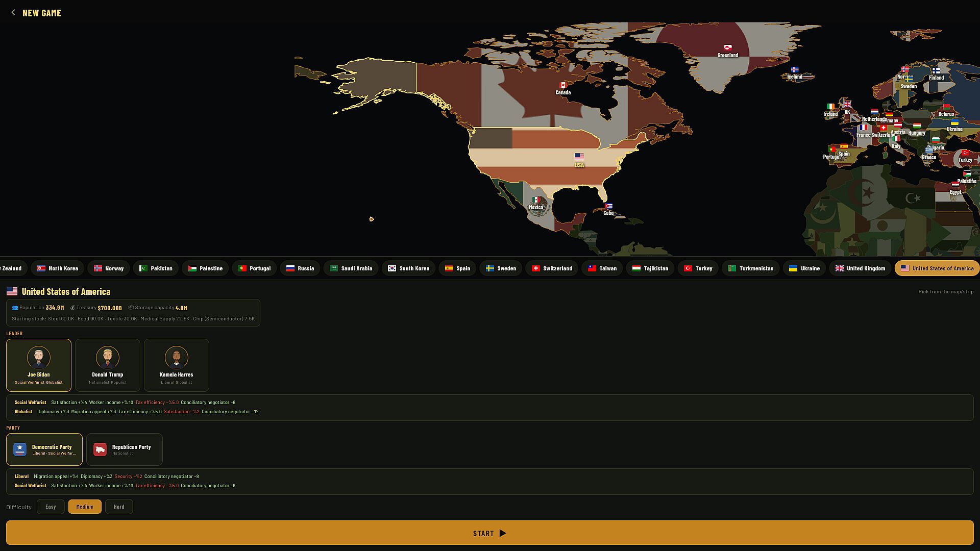Click the Storage capacity box icon

131,308
